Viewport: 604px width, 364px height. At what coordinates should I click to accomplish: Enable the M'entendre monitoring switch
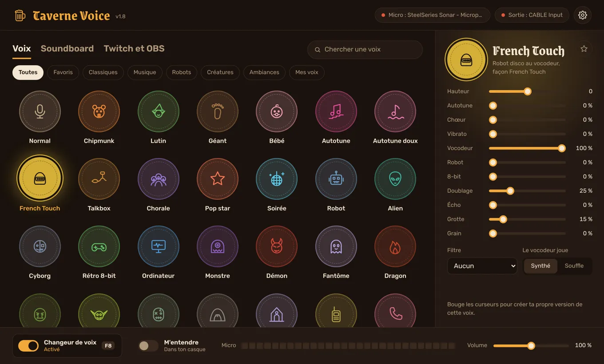pos(148,346)
